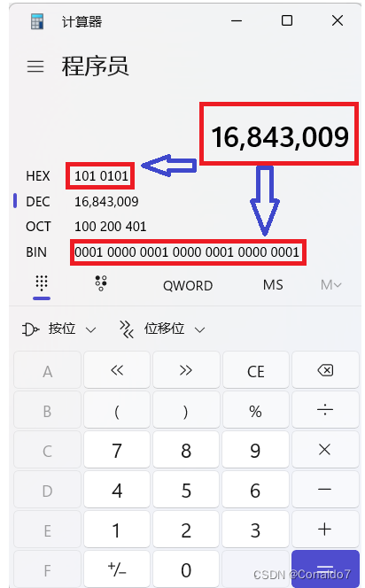Click digit 2 key
The width and height of the screenshot is (365, 588).
coord(186,530)
